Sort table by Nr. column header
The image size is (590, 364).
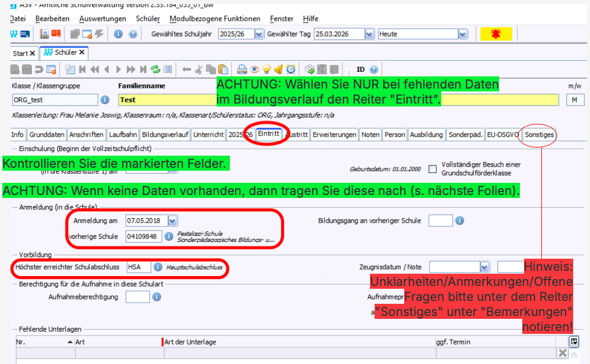pyautogui.click(x=45, y=342)
